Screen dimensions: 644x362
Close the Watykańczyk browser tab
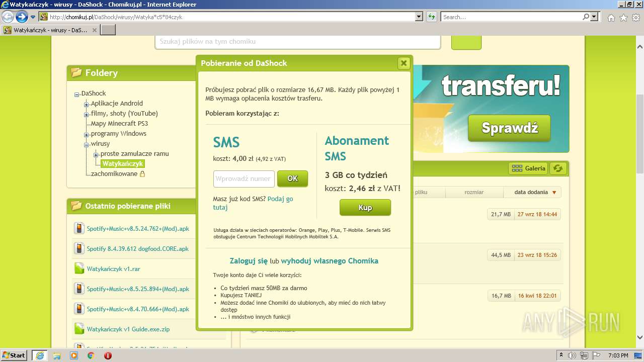(x=95, y=30)
